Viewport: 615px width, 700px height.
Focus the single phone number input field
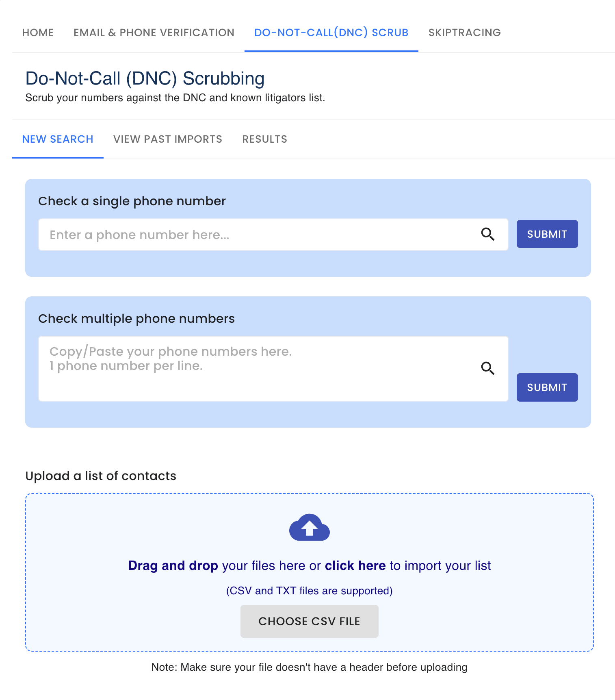[x=260, y=235]
